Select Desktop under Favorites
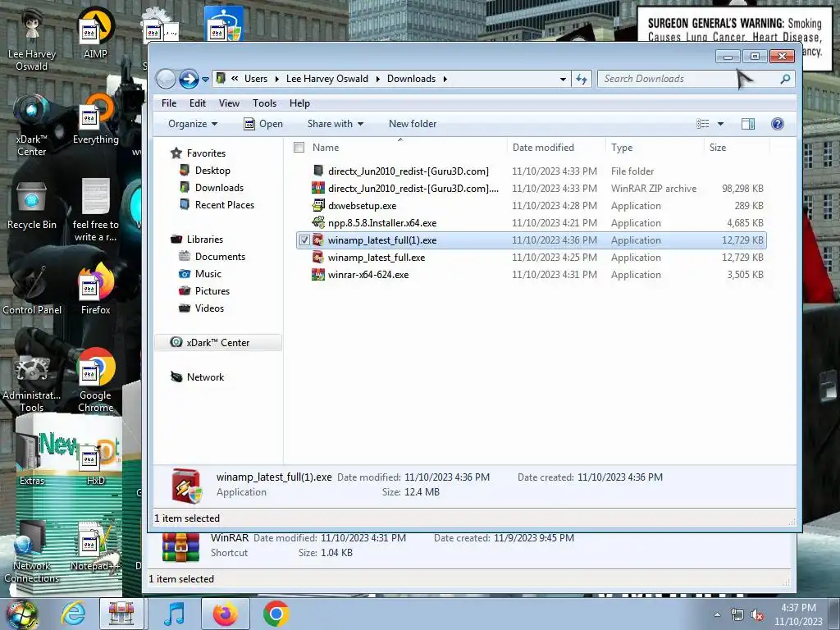Viewport: 840px width, 630px height. point(212,171)
